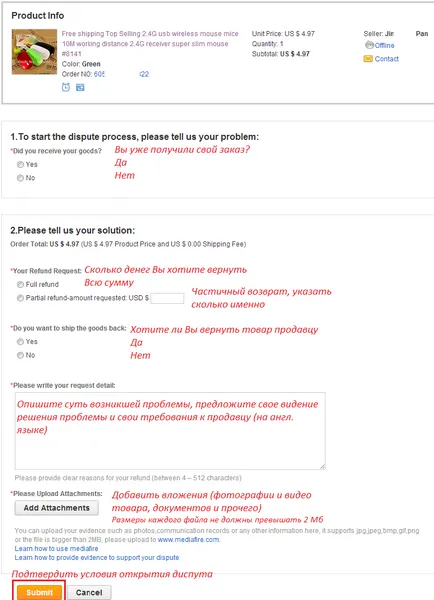The height and width of the screenshot is (600, 434).
Task: Click the blue card icon beside clock
Action: point(80,88)
